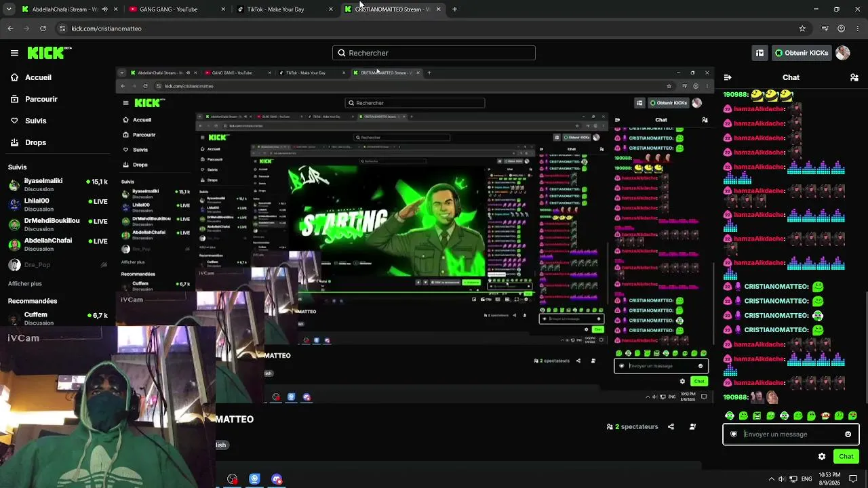
Task: Click the square icon beside Obtenir KICKs
Action: coord(759,53)
